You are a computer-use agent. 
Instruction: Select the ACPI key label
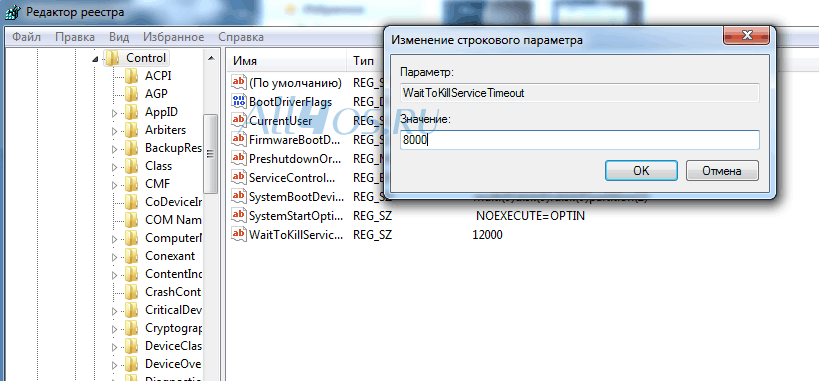pyautogui.click(x=158, y=76)
